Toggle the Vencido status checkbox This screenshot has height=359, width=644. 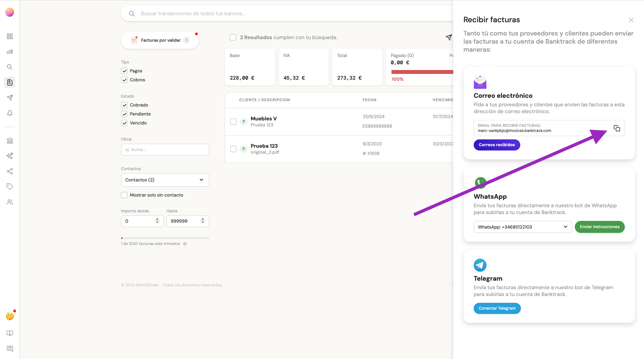tap(124, 123)
